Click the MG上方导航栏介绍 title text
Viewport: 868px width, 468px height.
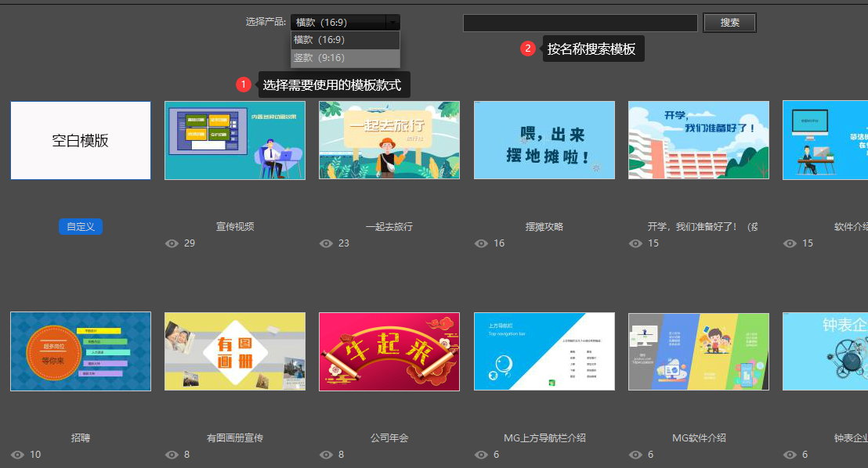click(x=544, y=438)
